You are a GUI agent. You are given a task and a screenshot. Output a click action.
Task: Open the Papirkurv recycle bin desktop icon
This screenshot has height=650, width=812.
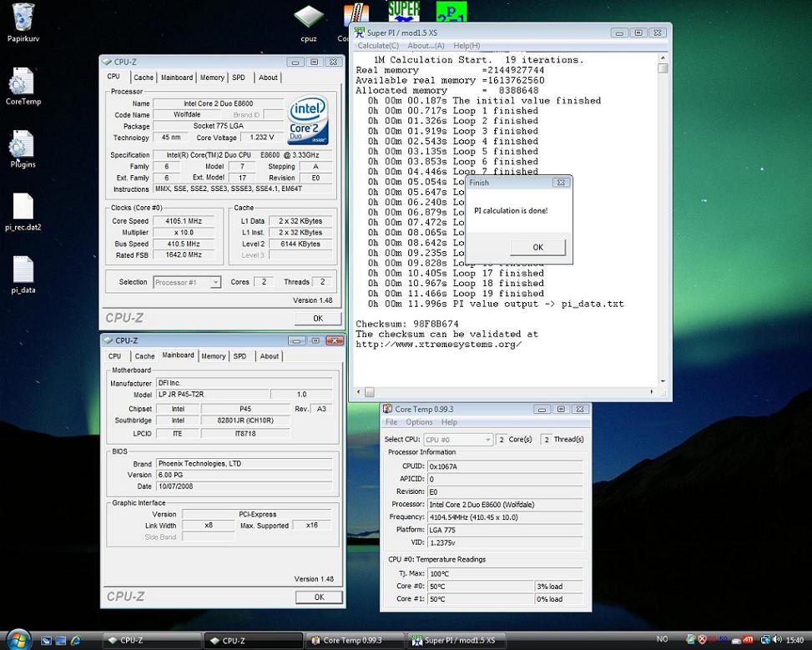click(23, 18)
